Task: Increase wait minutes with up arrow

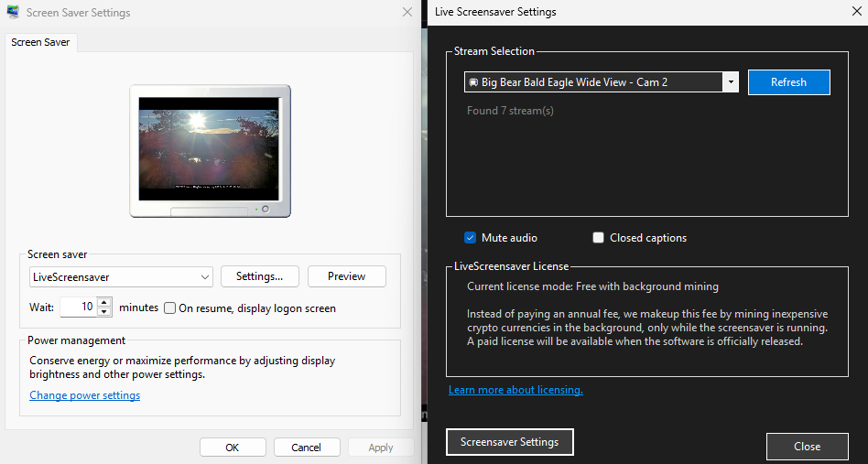Action: pyautogui.click(x=104, y=302)
